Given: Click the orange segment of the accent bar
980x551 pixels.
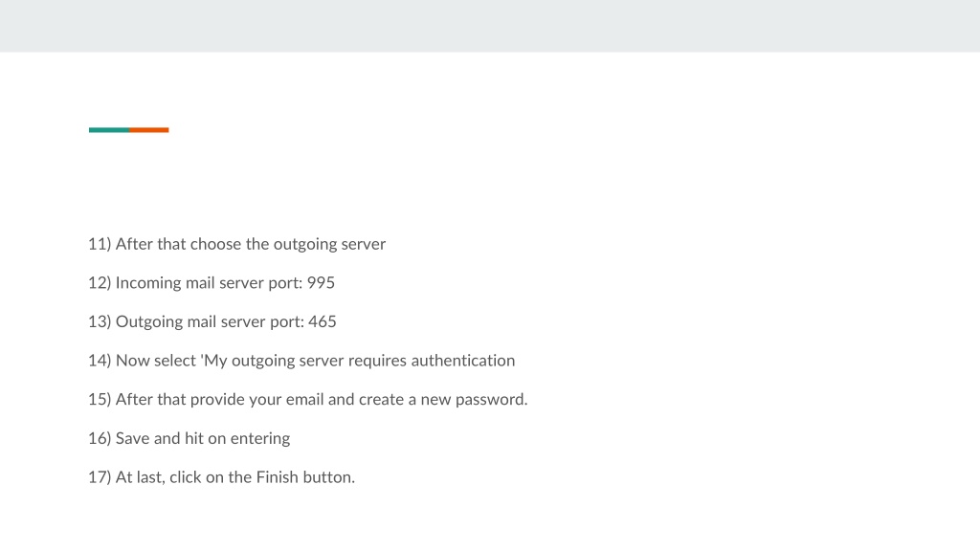Looking at the screenshot, I should (x=149, y=130).
